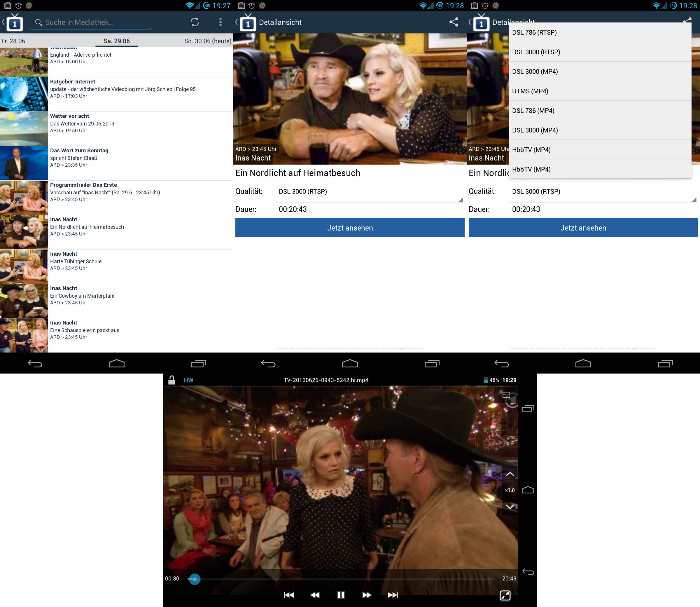Open Inas Nacht Ein Nordlicht auf Heimatbesuch entry
Screen dimensions: 700x607
pyautogui.click(x=116, y=232)
